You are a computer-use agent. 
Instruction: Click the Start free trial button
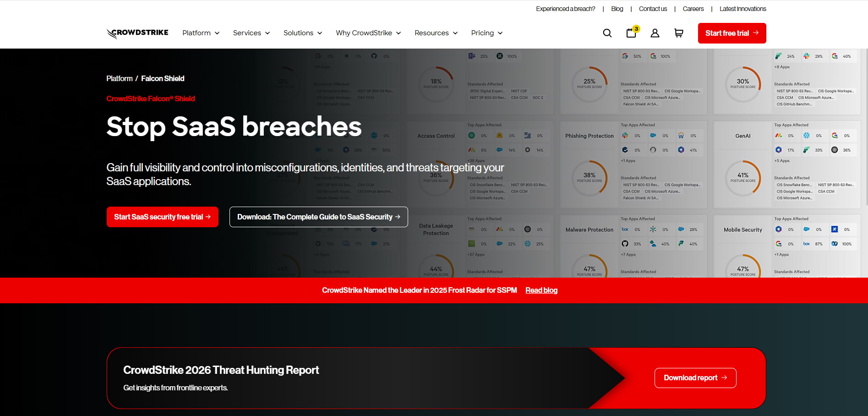point(732,33)
